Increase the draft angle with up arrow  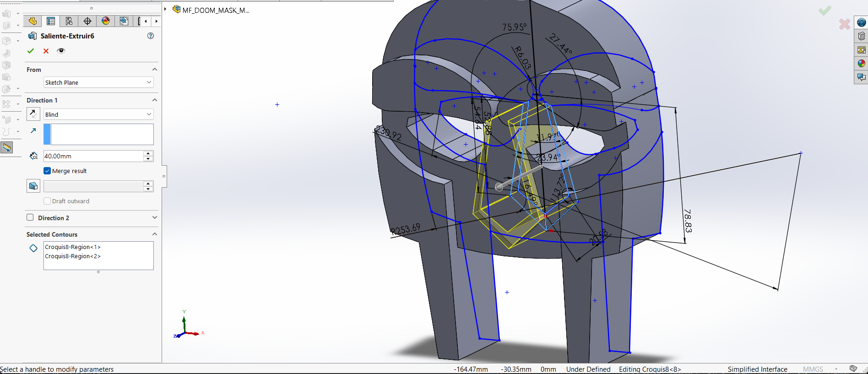[x=148, y=184]
